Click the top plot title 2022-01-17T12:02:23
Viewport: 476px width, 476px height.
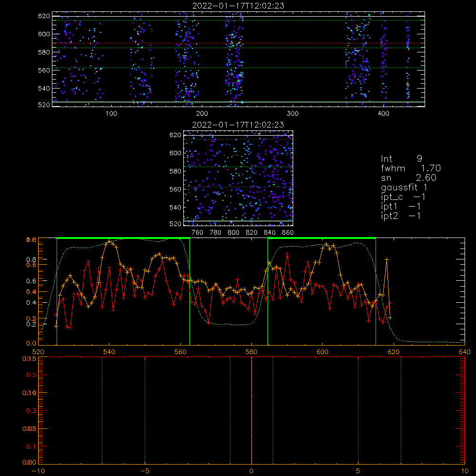pos(238,6)
